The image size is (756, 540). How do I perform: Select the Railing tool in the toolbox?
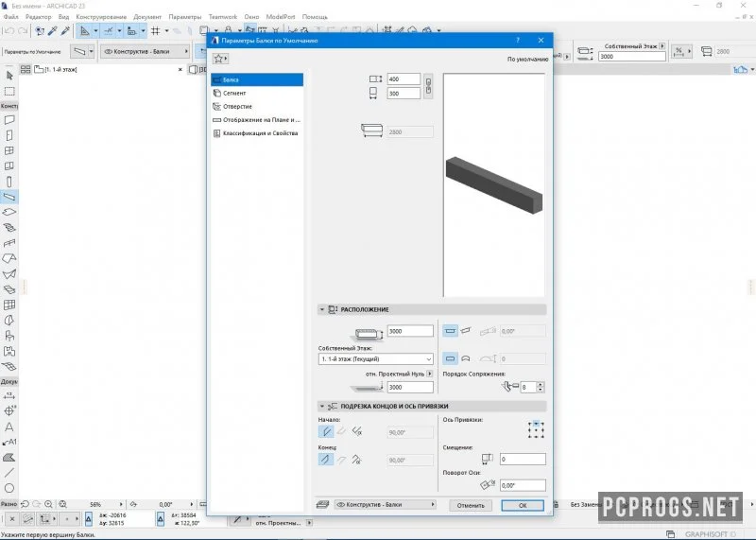[9, 243]
